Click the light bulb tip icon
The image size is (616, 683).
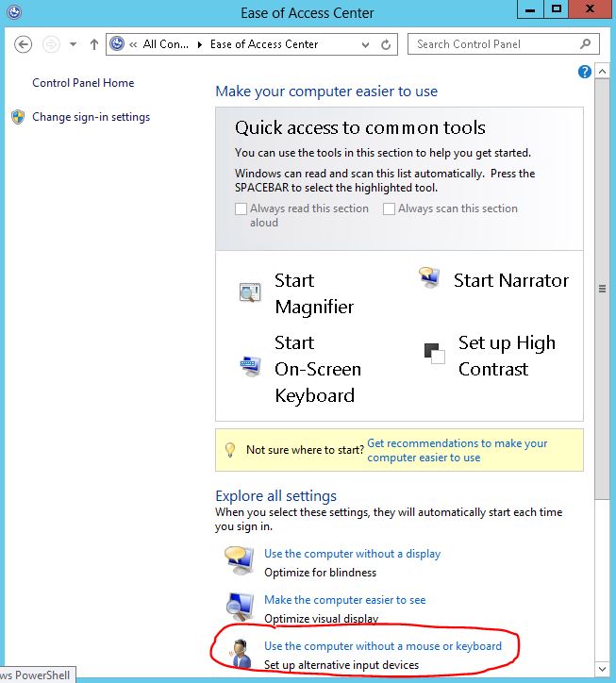point(230,450)
